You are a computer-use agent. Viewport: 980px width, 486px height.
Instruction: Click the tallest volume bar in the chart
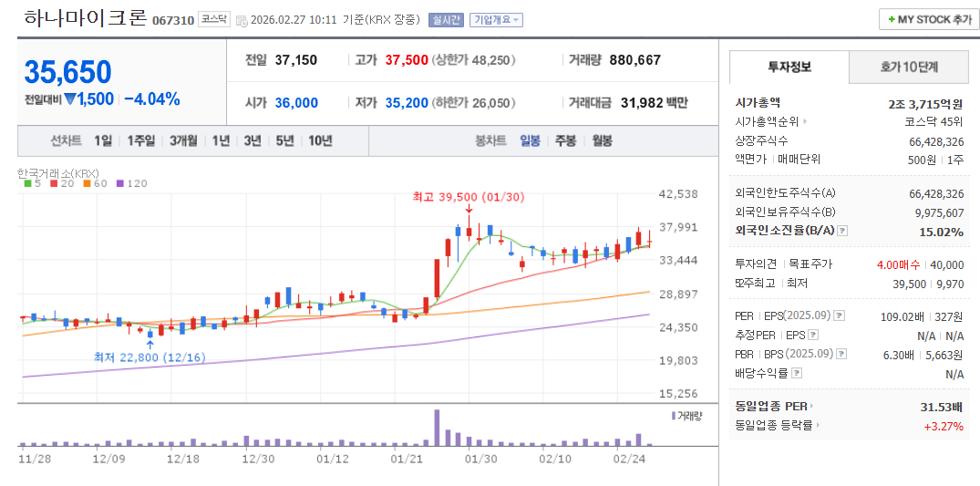(x=437, y=428)
